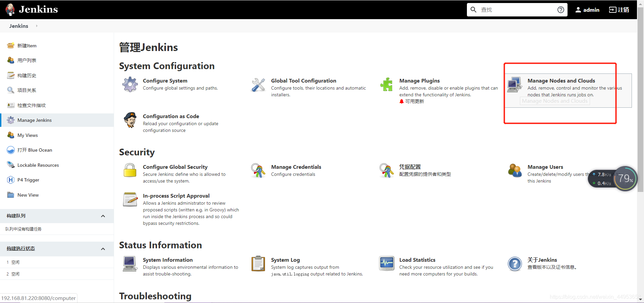Viewport: 644px width, 303px height.
Task: Click the admin user icon
Action: 578,10
